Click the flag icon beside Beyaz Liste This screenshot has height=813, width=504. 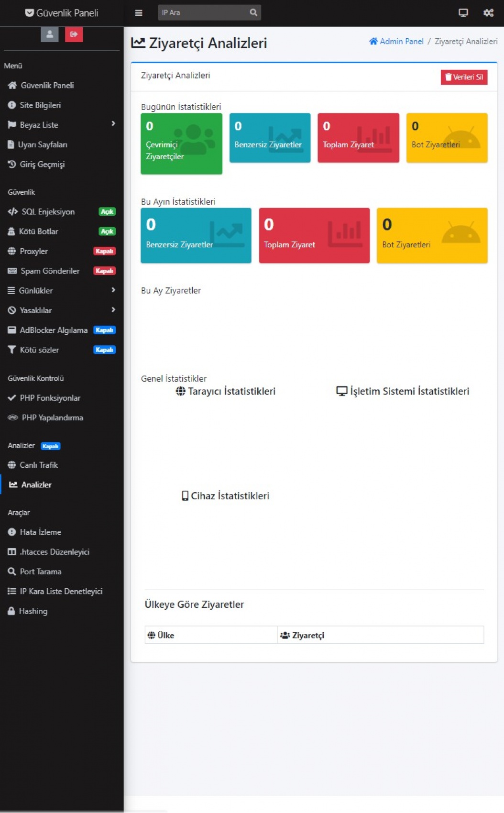12,125
